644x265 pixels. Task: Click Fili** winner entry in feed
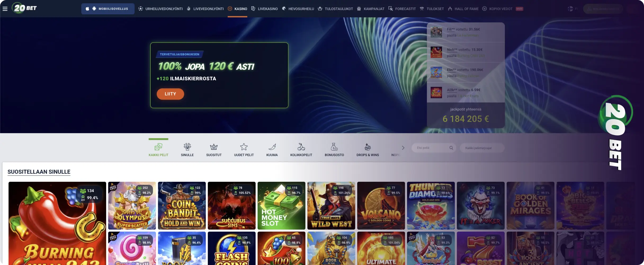point(466,32)
